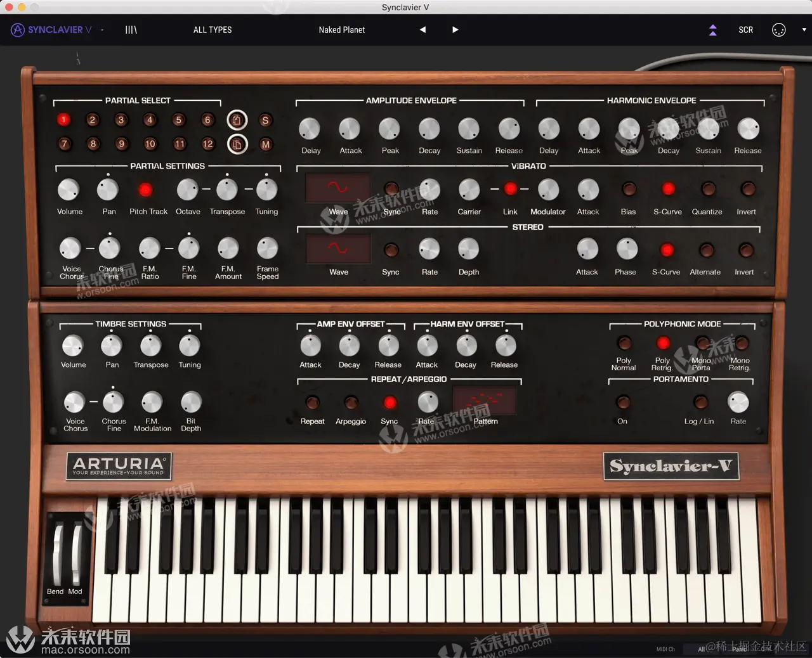The height and width of the screenshot is (658, 812).
Task: Click the F.M. Ratio knob
Action: pyautogui.click(x=150, y=248)
